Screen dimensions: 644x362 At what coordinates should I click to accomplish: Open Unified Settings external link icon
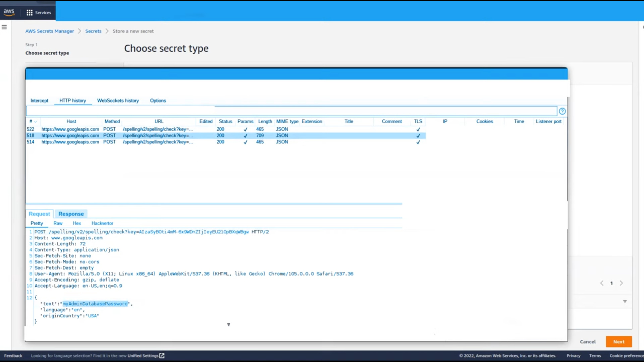pos(162,356)
